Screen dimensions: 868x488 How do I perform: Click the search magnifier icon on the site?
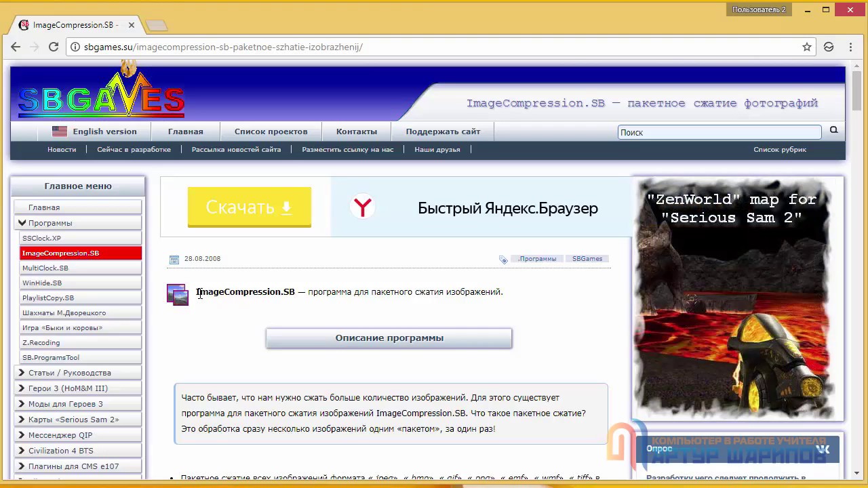coord(834,130)
